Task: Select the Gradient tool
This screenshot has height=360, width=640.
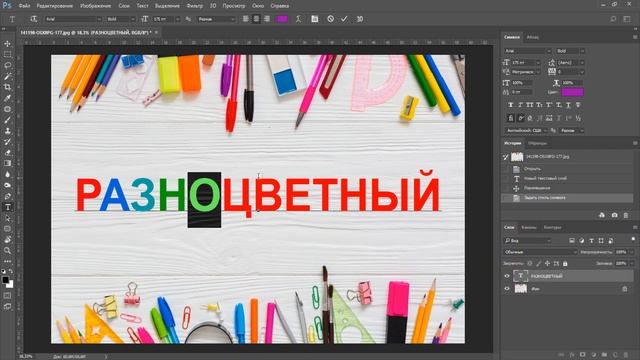Action: 8,163
